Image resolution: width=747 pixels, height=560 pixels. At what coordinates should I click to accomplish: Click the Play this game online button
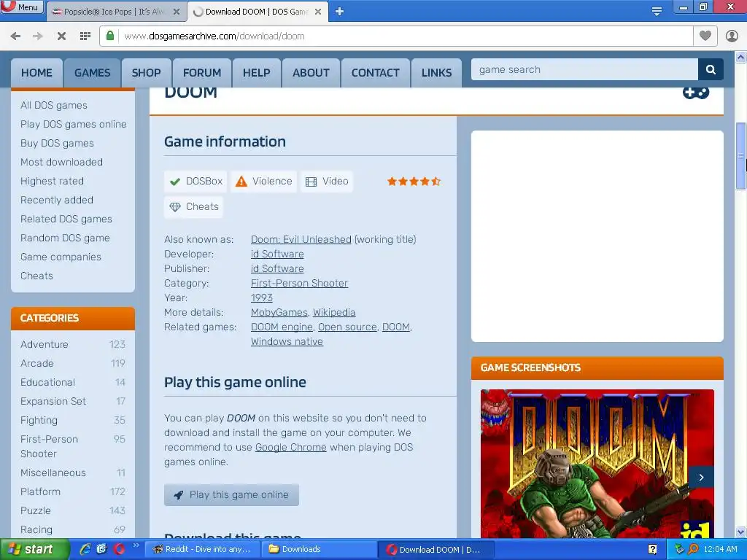tap(231, 495)
